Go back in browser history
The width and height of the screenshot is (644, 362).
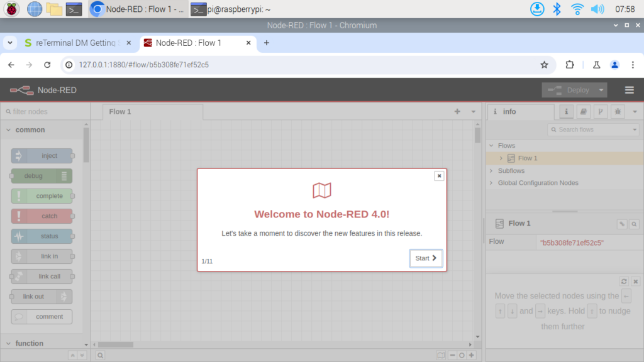coord(11,65)
